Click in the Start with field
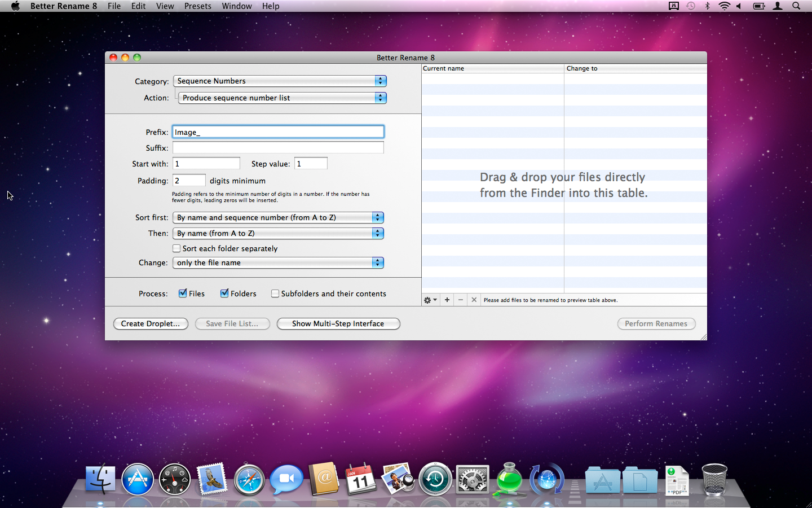This screenshot has width=812, height=508. click(206, 164)
